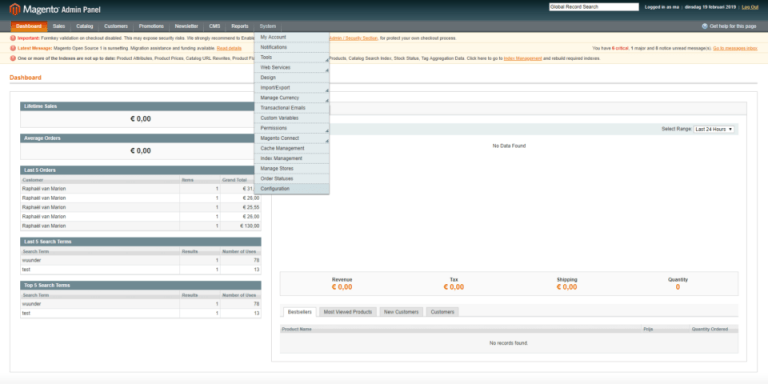The height and width of the screenshot is (384, 768).
Task: Open the Select Range dropdown
Action: pos(714,129)
